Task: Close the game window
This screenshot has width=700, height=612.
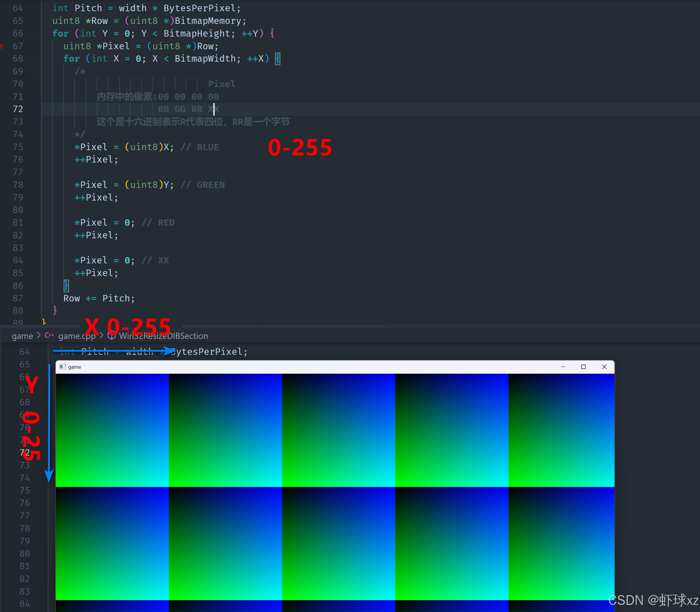Action: (x=605, y=367)
